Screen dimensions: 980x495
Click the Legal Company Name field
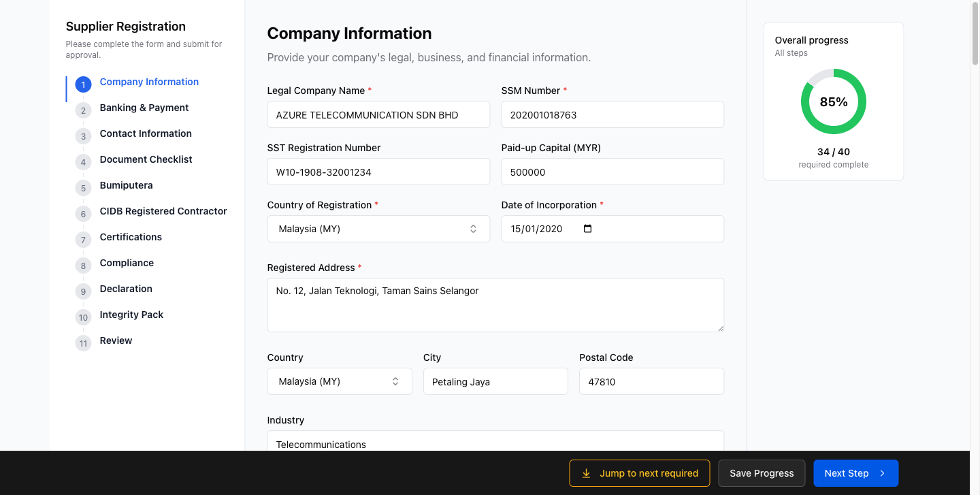(x=378, y=114)
